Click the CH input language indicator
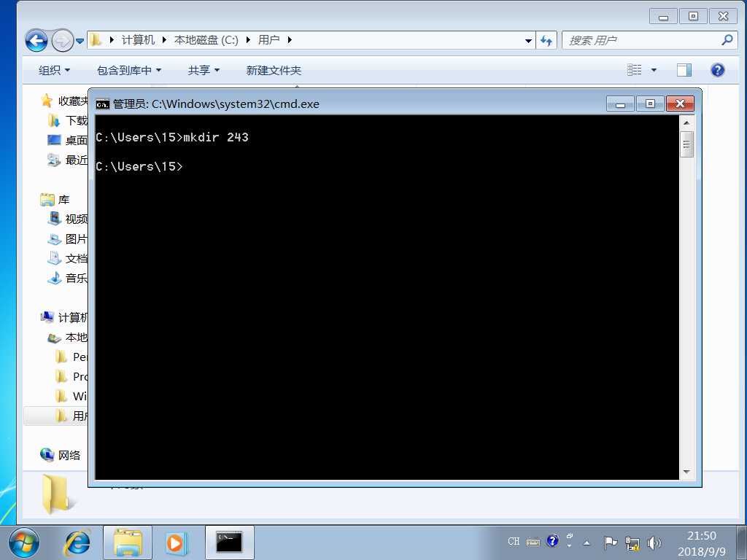The width and height of the screenshot is (747, 560). (514, 542)
